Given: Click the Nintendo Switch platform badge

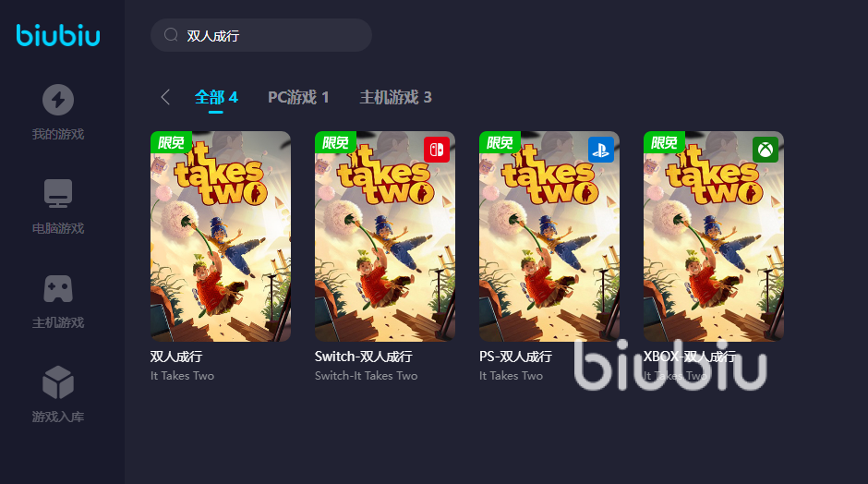Looking at the screenshot, I should coord(436,150).
